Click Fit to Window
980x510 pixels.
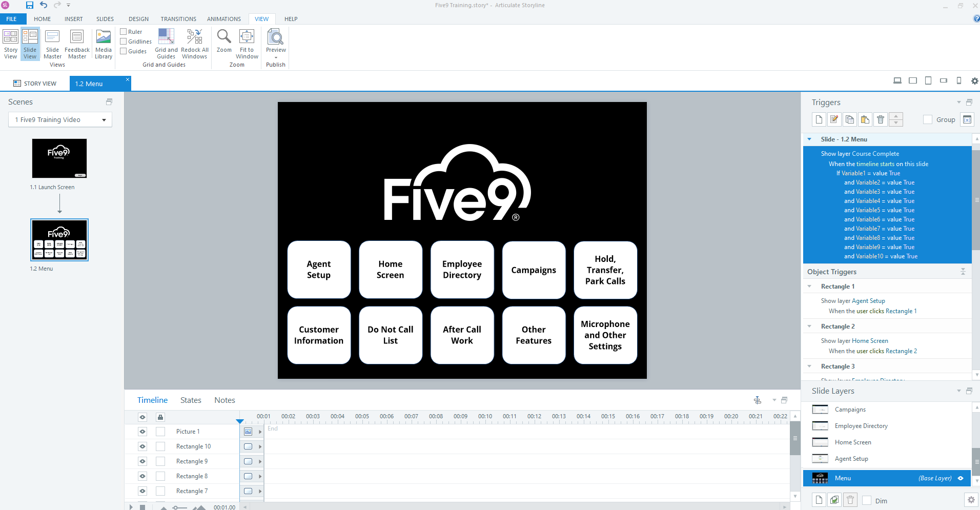247,45
